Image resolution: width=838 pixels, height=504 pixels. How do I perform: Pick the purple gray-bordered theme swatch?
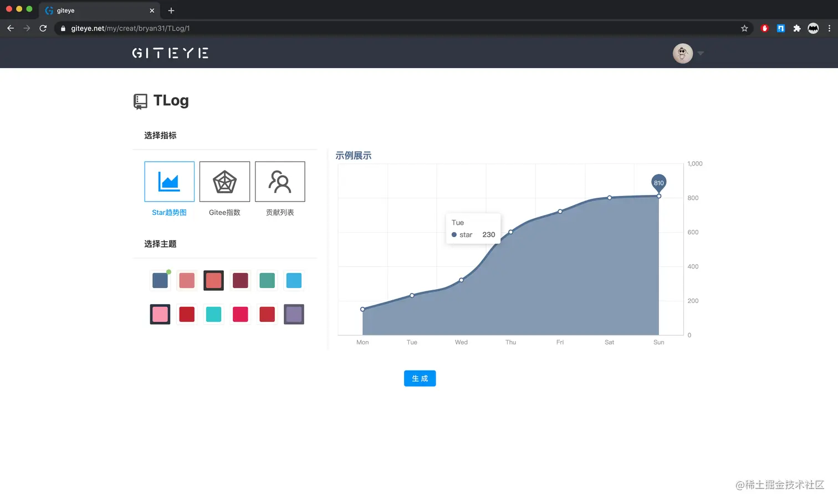(294, 314)
